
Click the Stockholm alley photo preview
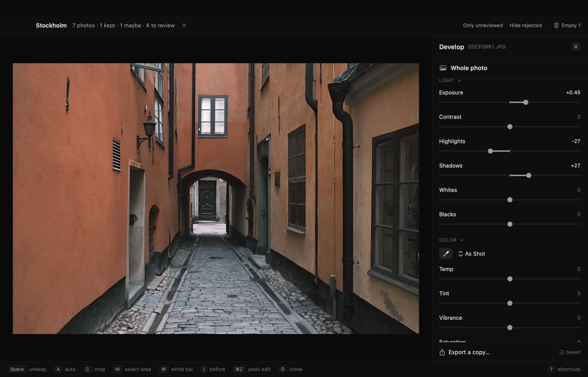[216, 198]
